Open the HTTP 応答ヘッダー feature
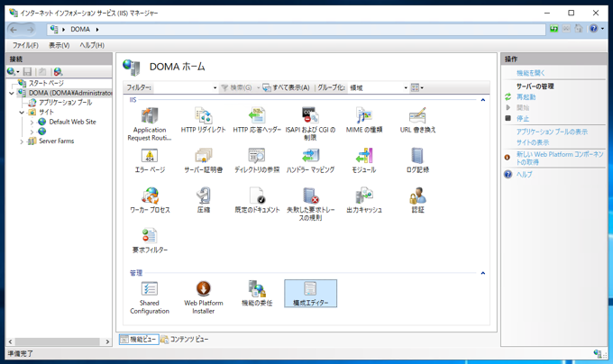This screenshot has height=364, width=613. click(257, 120)
